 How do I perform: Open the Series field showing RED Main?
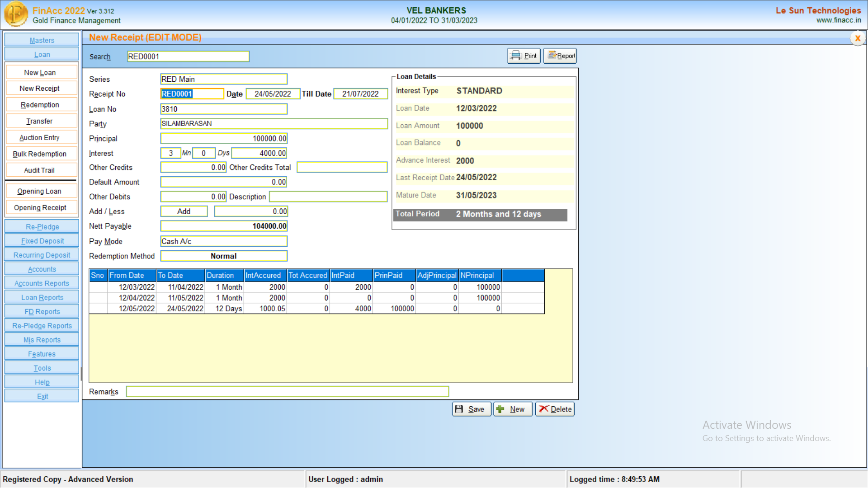tap(223, 79)
